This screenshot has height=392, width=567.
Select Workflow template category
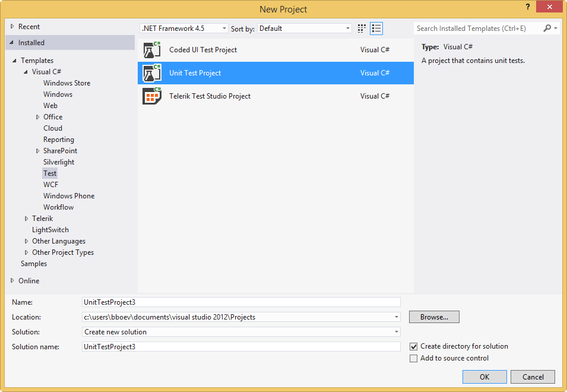[58, 207]
